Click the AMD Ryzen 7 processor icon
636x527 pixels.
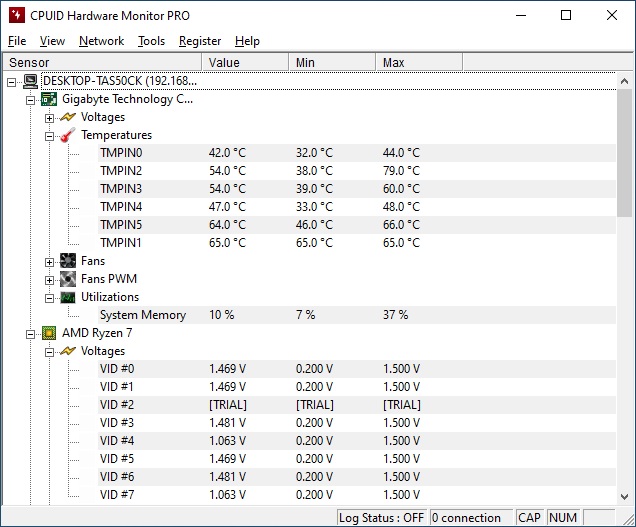click(49, 333)
